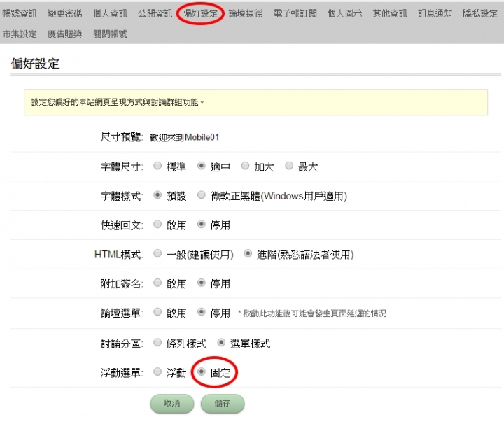
Task: Switch to 公開資訊 tab
Action: click(155, 13)
